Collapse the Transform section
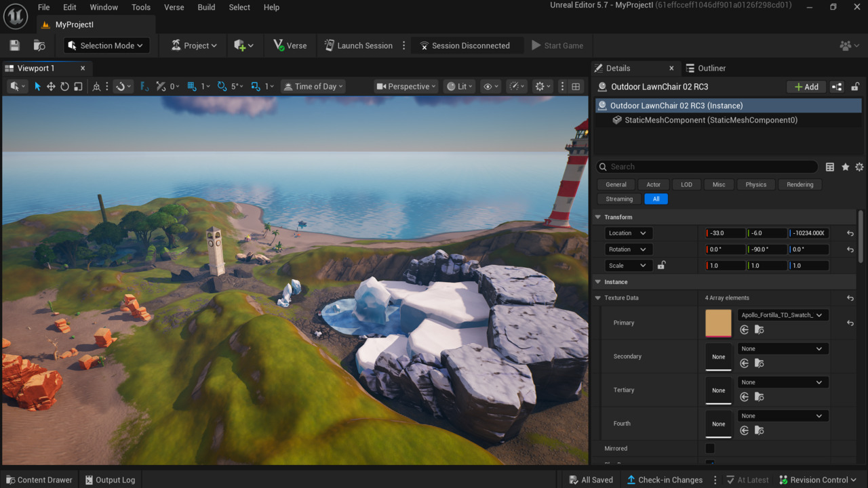Screen dimensions: 868x488 598,217
